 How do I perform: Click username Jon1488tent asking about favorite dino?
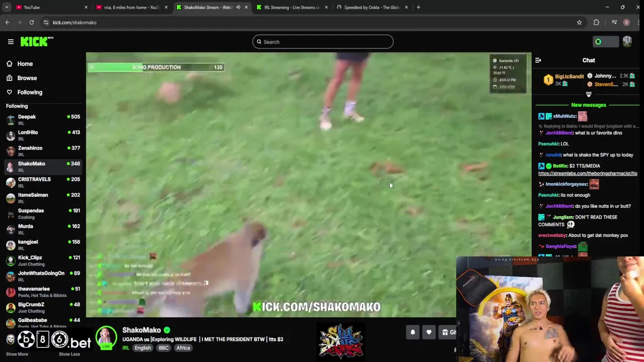pos(559,133)
